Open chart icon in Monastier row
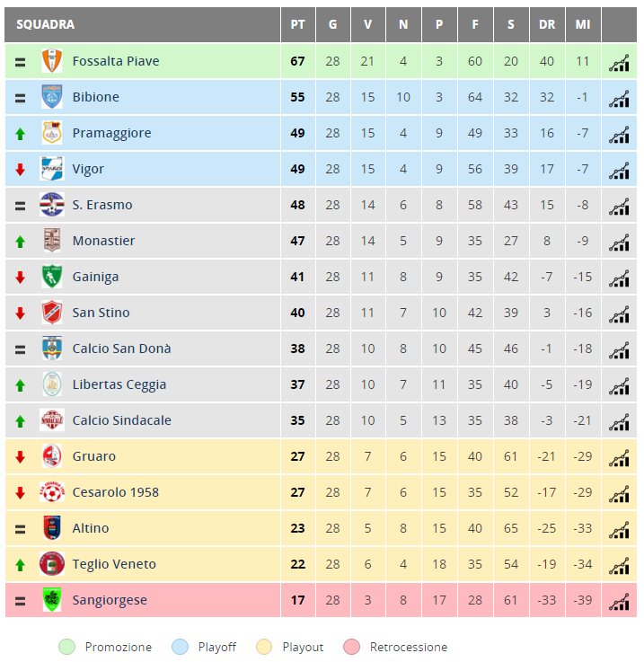Viewport: 644px width, 662px height. pyautogui.click(x=619, y=243)
